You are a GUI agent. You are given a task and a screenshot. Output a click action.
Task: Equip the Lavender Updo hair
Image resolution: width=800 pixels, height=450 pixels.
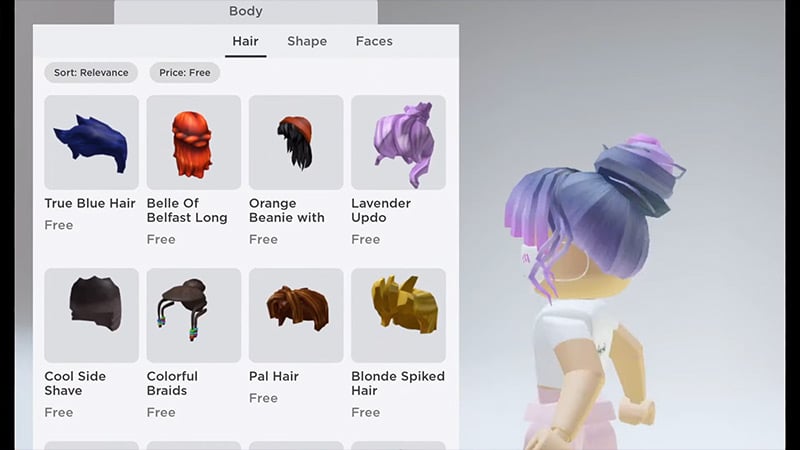click(x=398, y=142)
